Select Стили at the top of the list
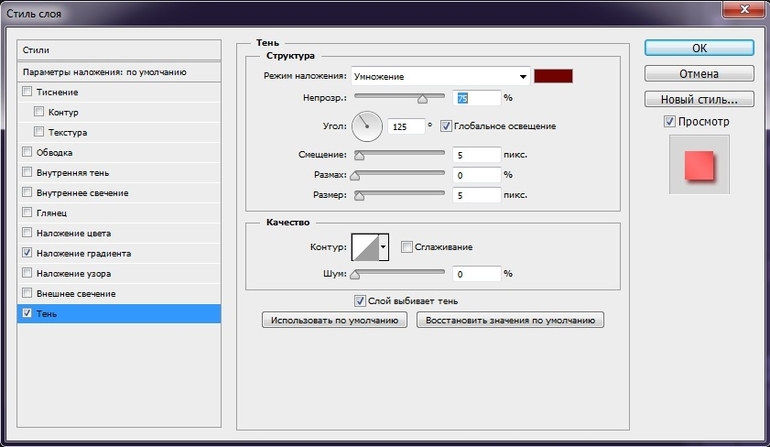This screenshot has height=447, width=770. point(120,50)
